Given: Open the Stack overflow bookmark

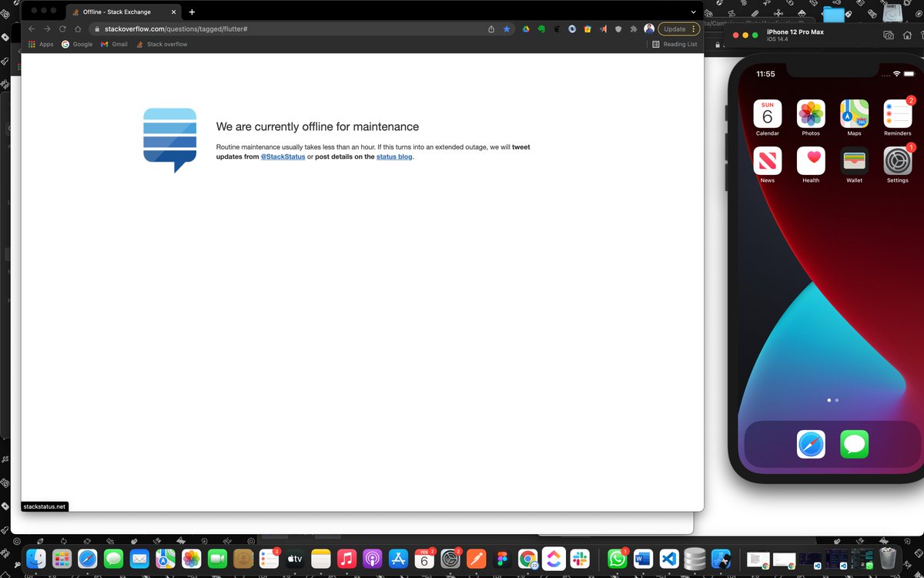Looking at the screenshot, I should point(162,44).
